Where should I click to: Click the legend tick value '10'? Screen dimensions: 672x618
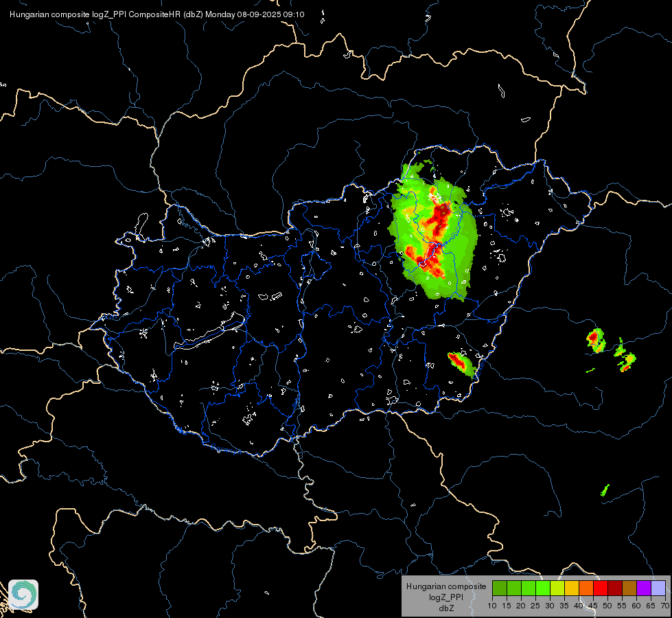click(492, 606)
